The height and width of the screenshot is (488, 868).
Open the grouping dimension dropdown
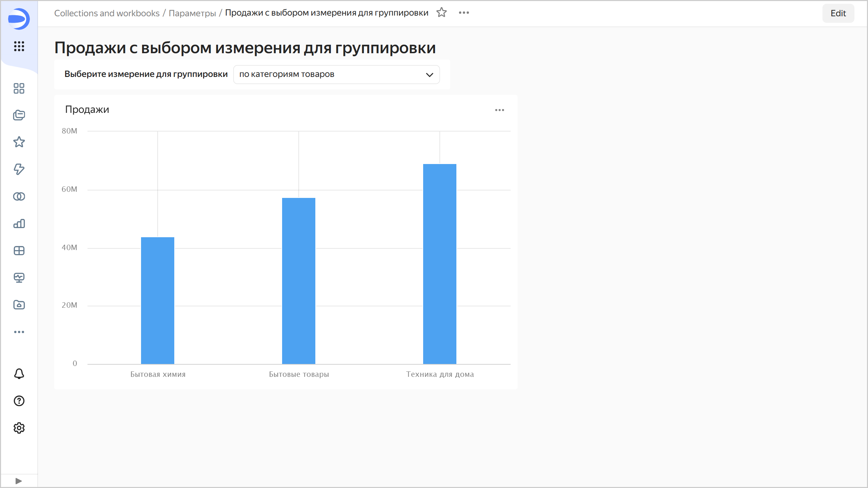click(336, 75)
